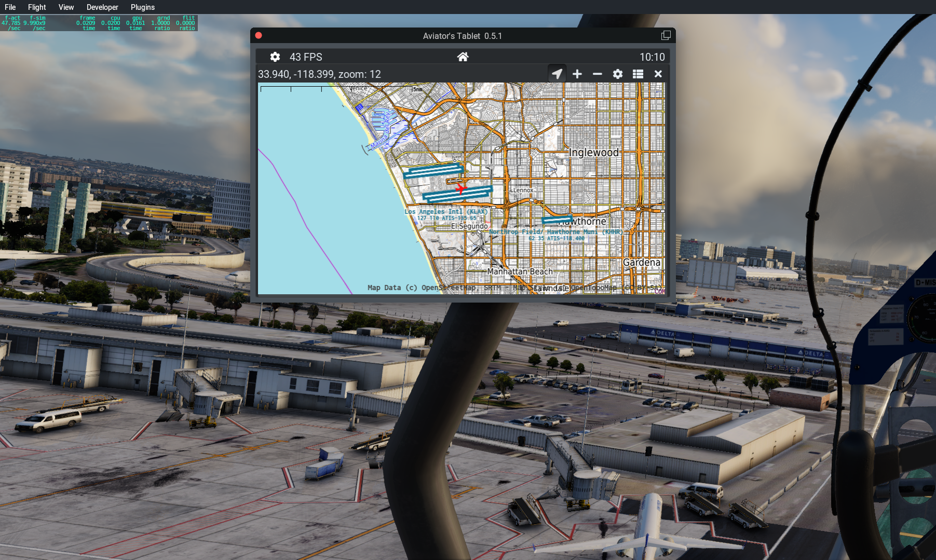This screenshot has height=560, width=936.
Task: Open the map layers list icon
Action: 638,74
